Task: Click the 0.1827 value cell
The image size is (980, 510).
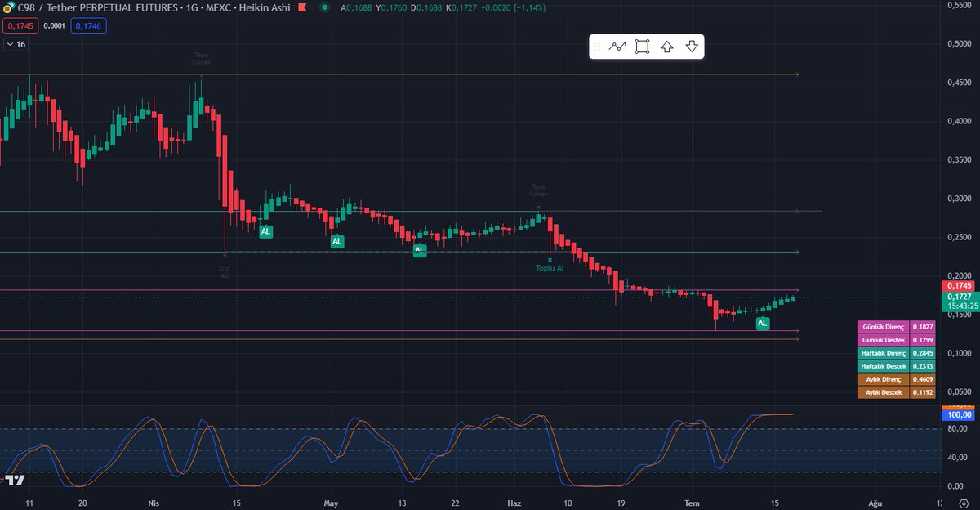Action: pyautogui.click(x=923, y=327)
